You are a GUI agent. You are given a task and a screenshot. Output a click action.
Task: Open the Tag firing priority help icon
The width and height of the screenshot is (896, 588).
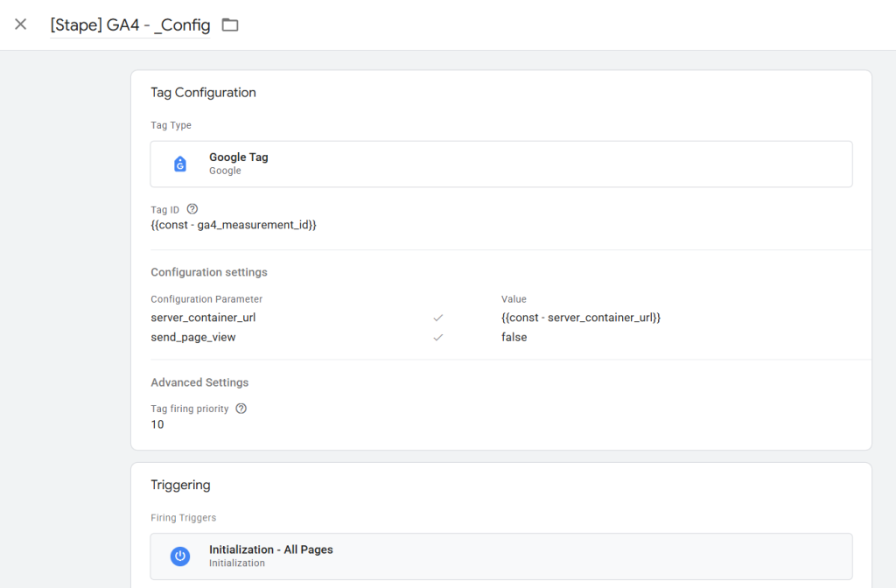pos(241,409)
